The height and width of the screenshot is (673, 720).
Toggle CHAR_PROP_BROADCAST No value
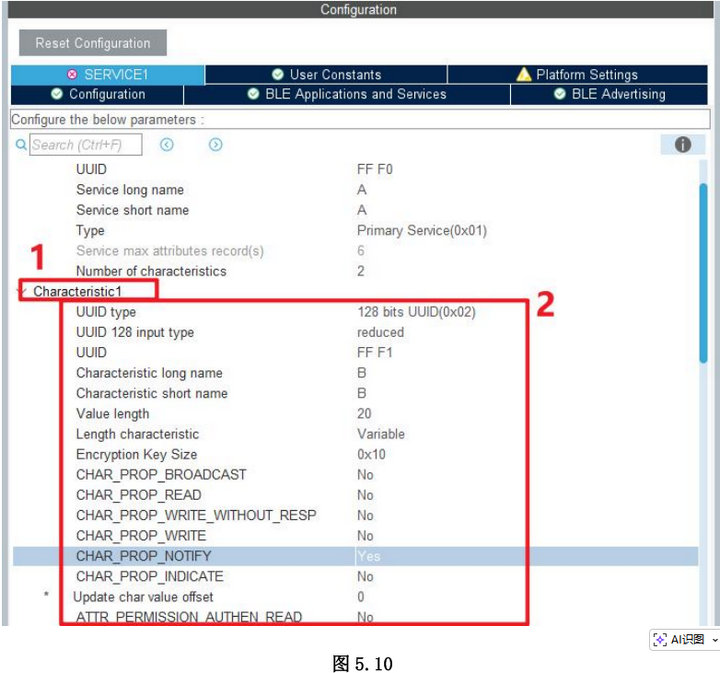[x=366, y=475]
